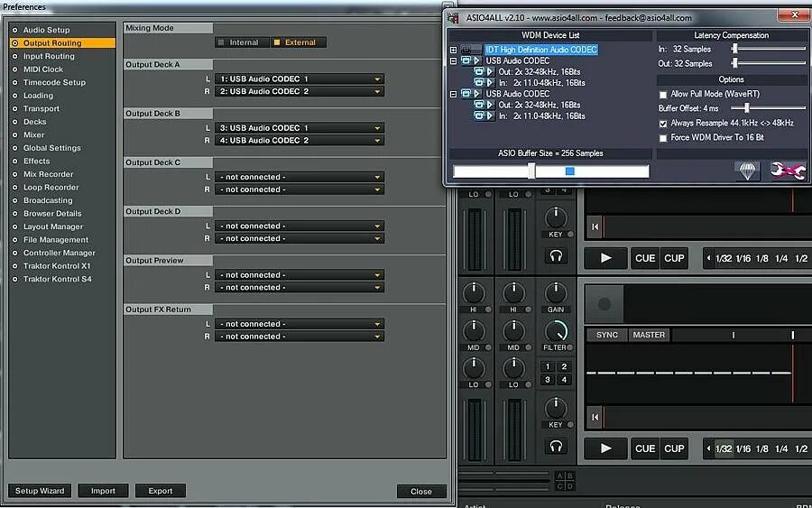Image resolution: width=812 pixels, height=508 pixels.
Task: Click skip-to-start icon on lower Traktor deck
Action: tap(595, 418)
